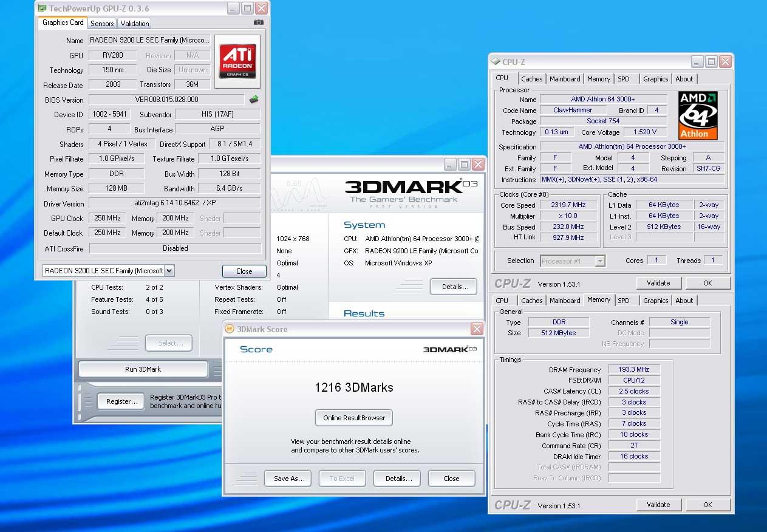This screenshot has width=767, height=532.
Task: Click the 1216 3DMarks score text
Action: click(354, 387)
